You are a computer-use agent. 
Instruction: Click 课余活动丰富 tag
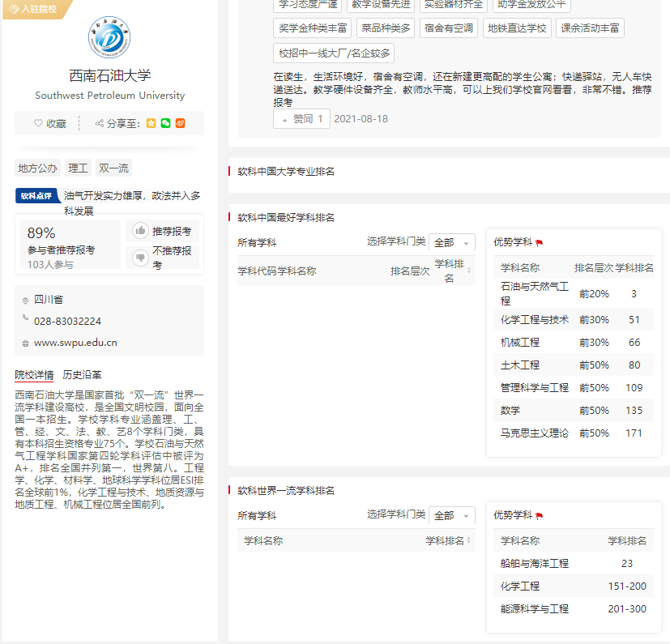click(x=590, y=28)
